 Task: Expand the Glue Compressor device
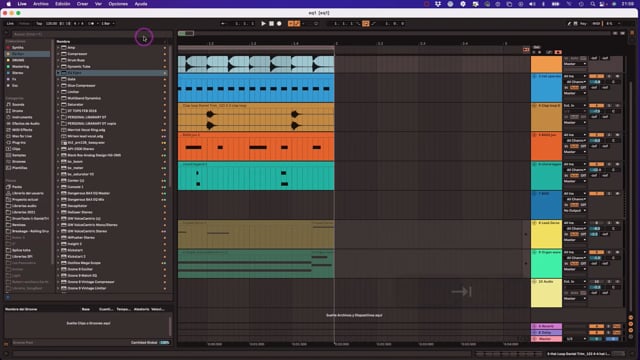point(58,85)
